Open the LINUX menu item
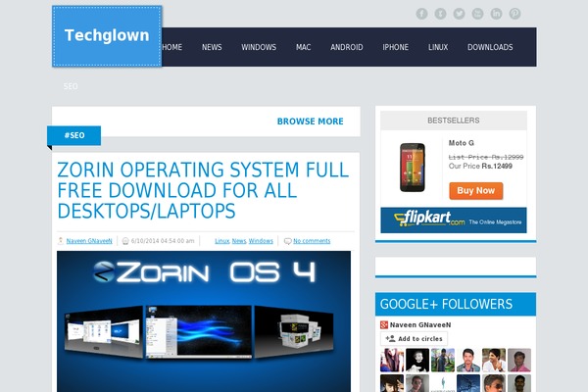The width and height of the screenshot is (588, 392). coord(438,47)
